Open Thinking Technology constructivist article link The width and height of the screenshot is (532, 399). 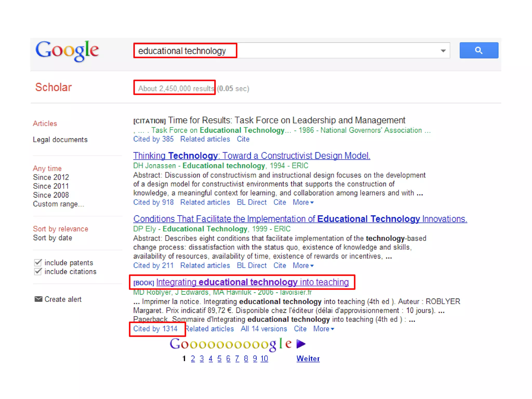pyautogui.click(x=251, y=156)
